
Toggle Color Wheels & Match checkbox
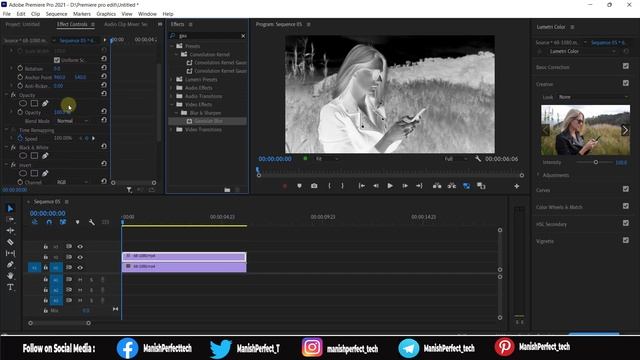tap(626, 206)
